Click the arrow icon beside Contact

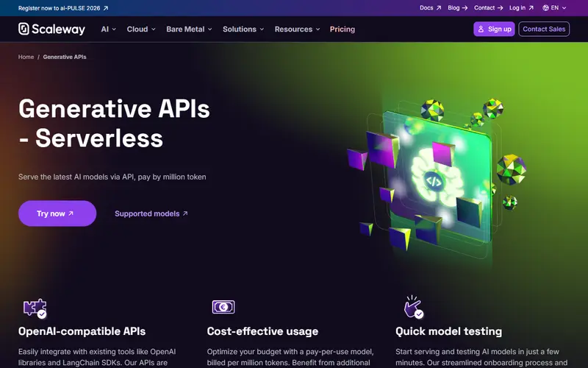click(500, 8)
